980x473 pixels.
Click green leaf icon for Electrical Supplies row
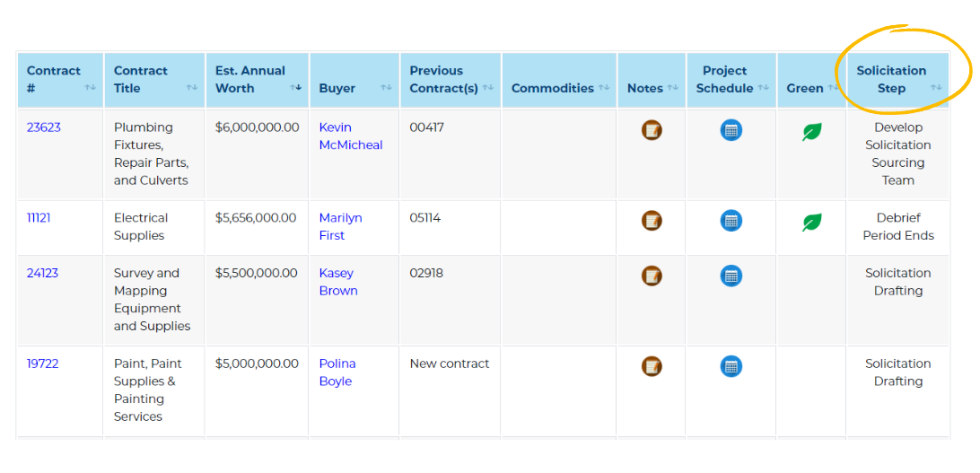(x=812, y=223)
